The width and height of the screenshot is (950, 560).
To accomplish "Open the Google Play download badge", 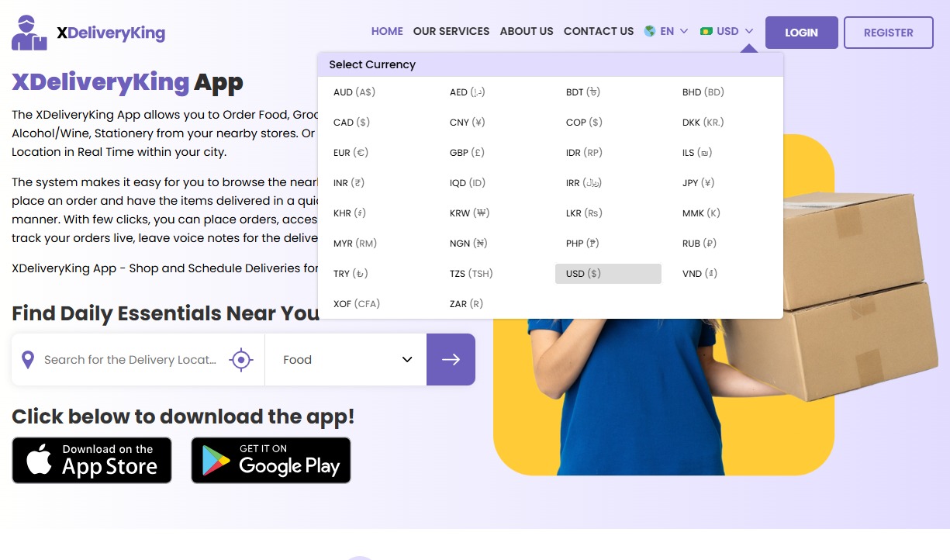I will tap(271, 460).
